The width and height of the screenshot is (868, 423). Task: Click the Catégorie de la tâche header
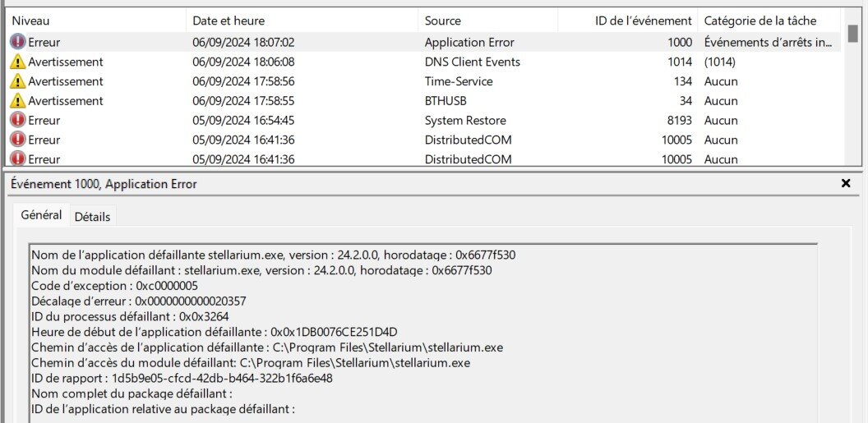point(760,21)
